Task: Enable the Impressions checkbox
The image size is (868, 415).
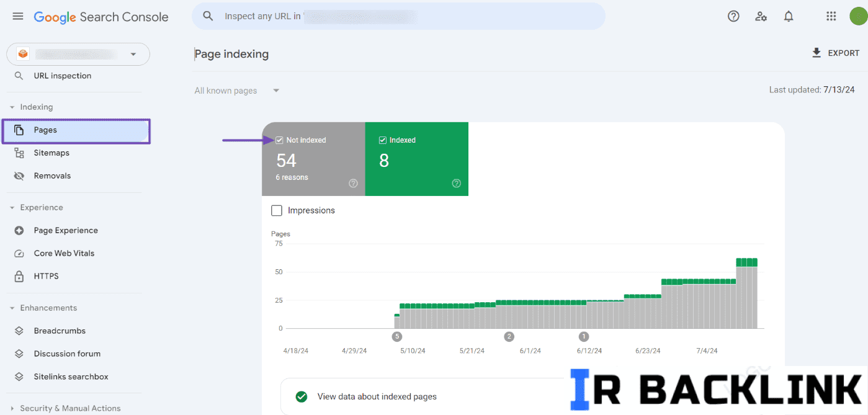Action: pyautogui.click(x=277, y=211)
